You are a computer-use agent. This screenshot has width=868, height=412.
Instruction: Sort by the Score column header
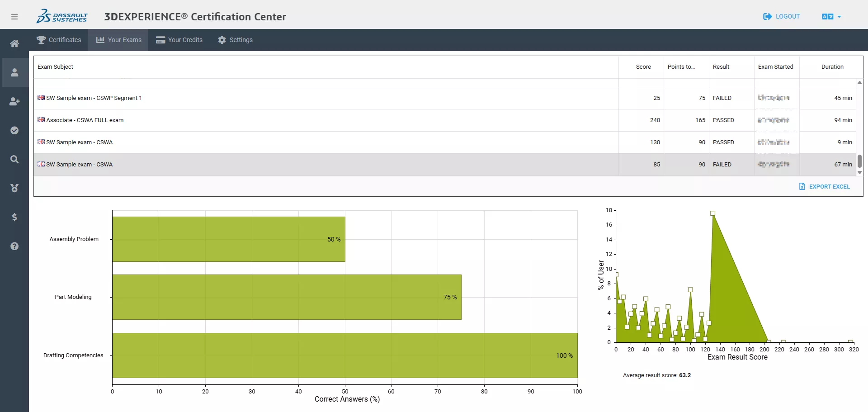[643, 67]
